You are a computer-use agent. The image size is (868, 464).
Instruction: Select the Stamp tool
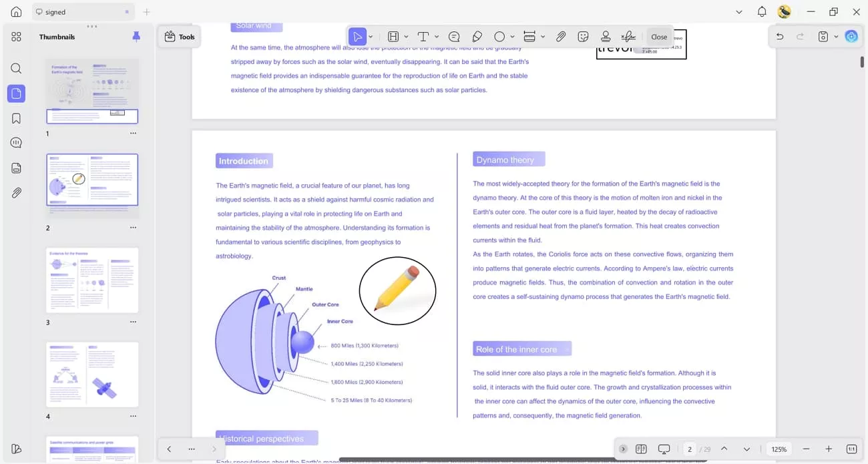click(x=606, y=36)
